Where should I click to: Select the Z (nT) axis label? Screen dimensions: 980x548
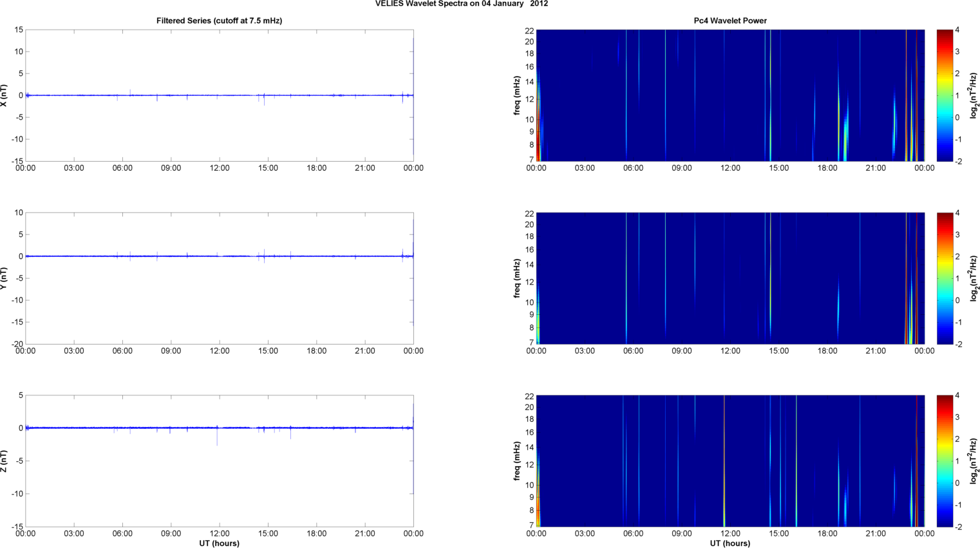pos(4,461)
